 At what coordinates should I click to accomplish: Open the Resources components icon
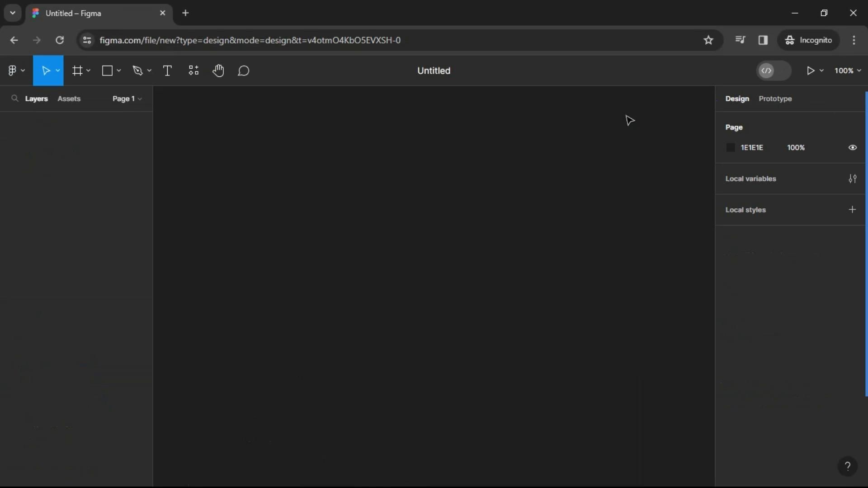[x=193, y=71]
